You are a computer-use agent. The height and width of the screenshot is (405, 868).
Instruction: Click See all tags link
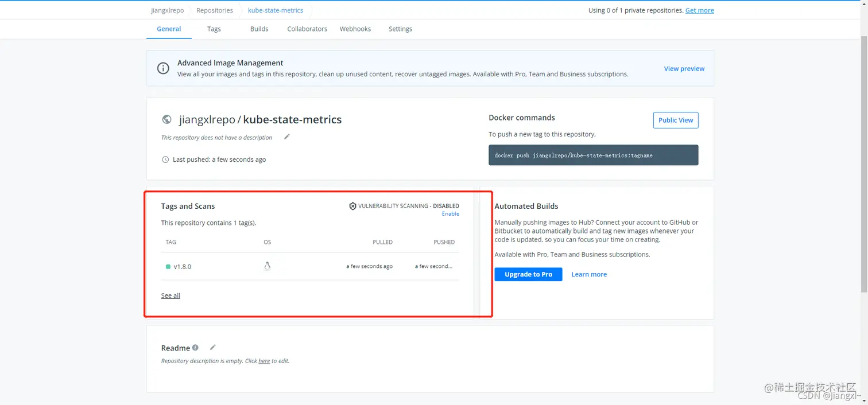[x=170, y=295]
